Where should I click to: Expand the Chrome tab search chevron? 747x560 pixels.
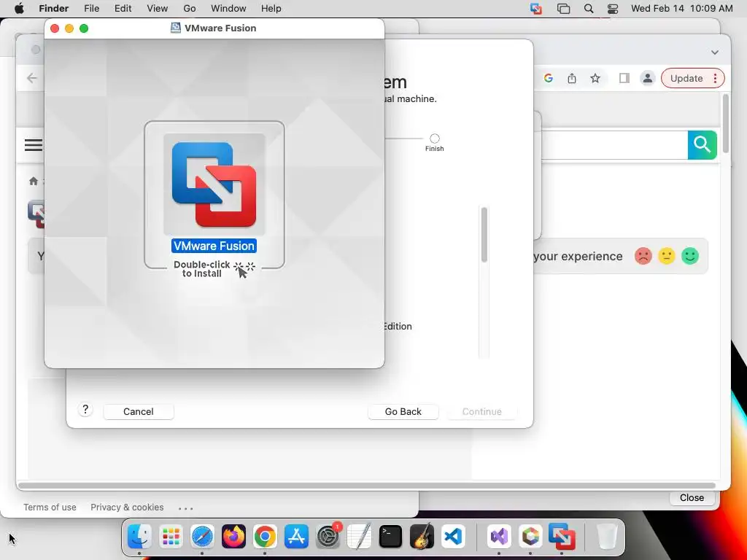[715, 52]
